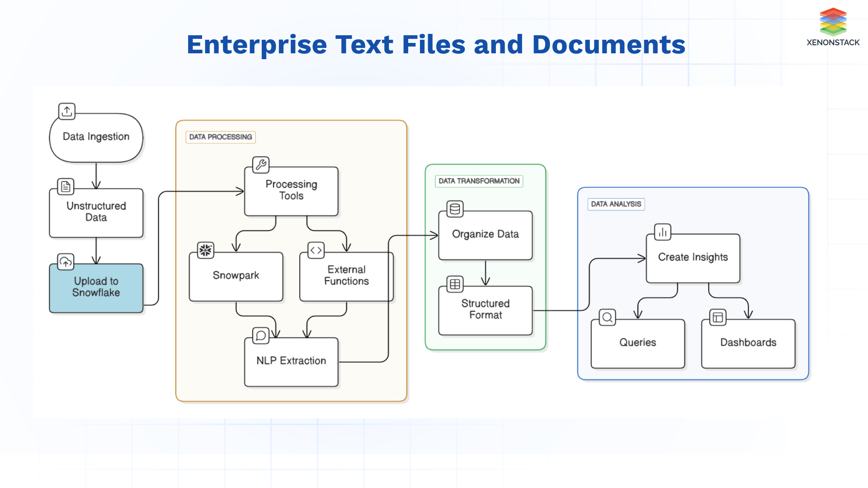Screen dimensions: 868x488
Task: Click the snowflake icon on the Snowpark node
Action: tap(206, 250)
